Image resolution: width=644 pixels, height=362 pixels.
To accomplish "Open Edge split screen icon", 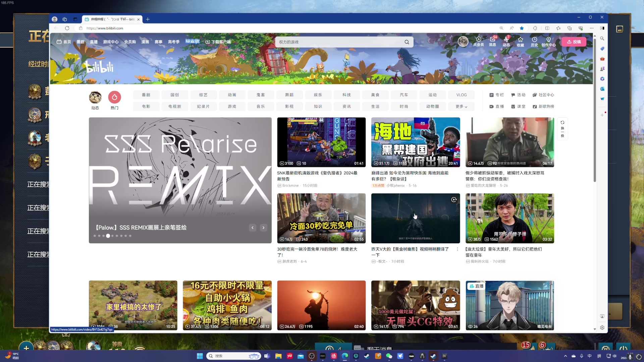I will click(x=547, y=28).
